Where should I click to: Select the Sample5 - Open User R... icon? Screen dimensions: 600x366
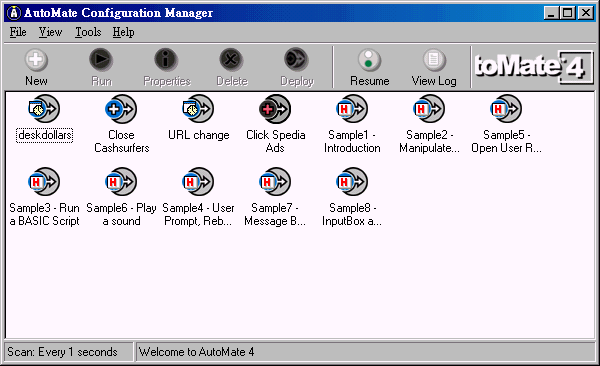tap(505, 109)
